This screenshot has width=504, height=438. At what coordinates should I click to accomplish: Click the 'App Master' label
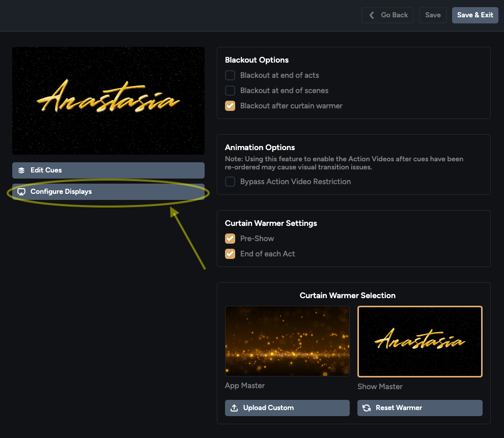point(244,386)
